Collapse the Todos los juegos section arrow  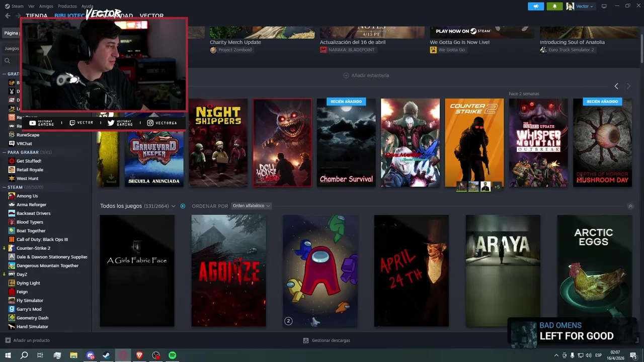pyautogui.click(x=630, y=206)
